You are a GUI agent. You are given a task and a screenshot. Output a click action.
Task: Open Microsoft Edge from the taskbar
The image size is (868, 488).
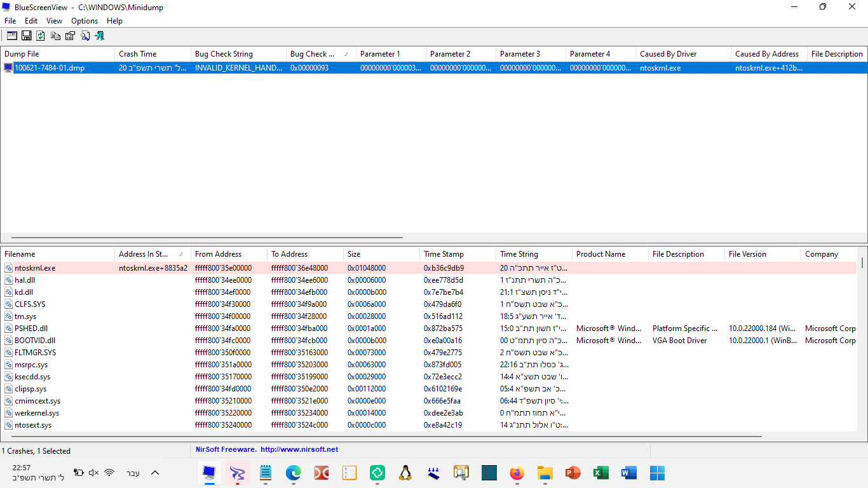point(293,473)
